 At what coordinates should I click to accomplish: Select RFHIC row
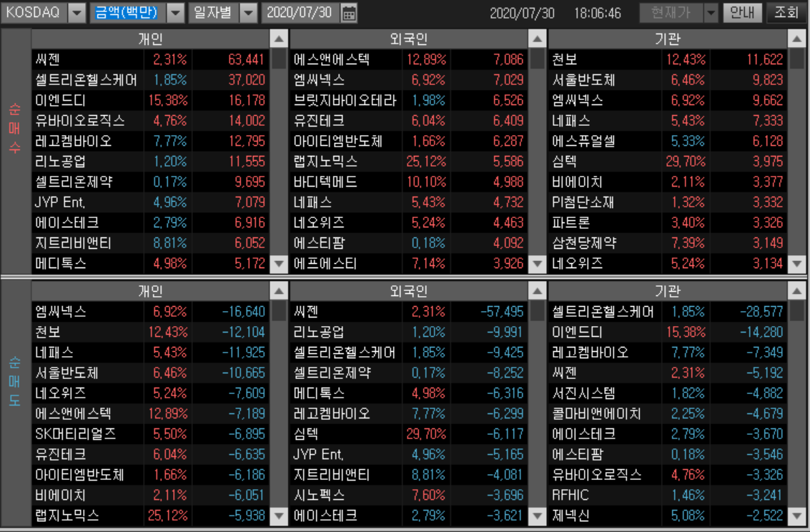(668, 496)
